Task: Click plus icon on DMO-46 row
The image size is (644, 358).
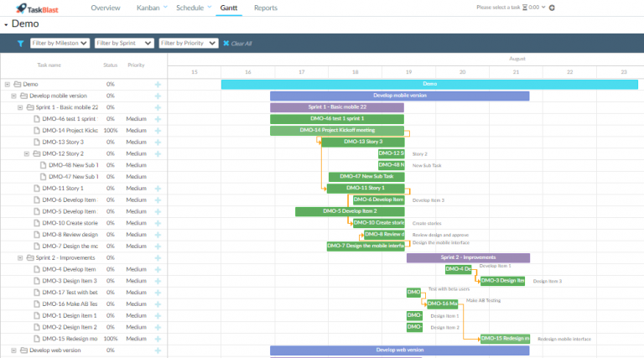Action: click(158, 119)
